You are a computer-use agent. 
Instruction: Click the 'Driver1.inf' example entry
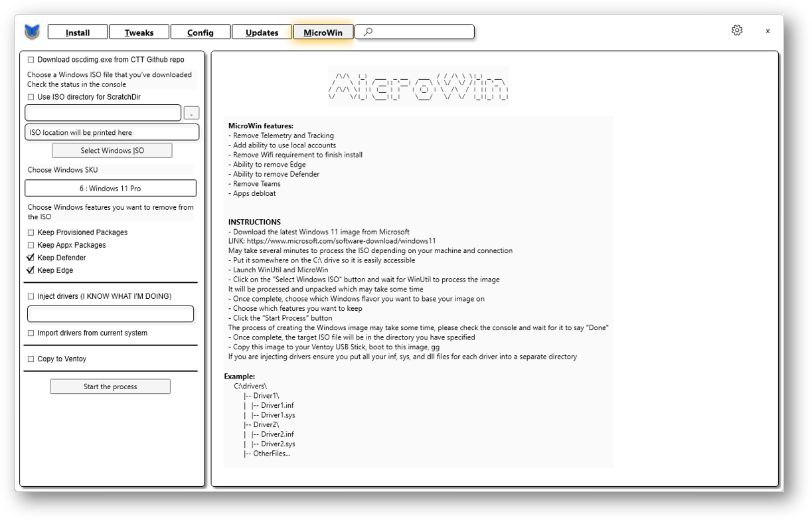click(278, 405)
